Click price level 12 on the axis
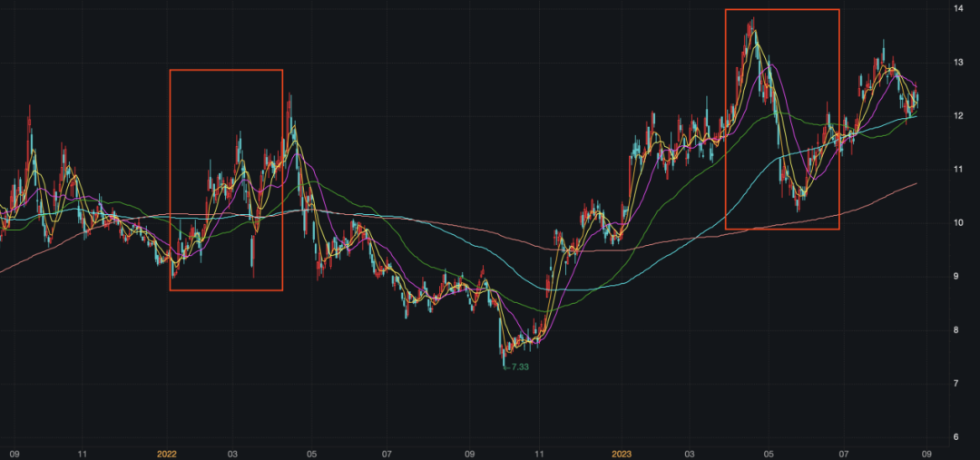 (x=957, y=115)
